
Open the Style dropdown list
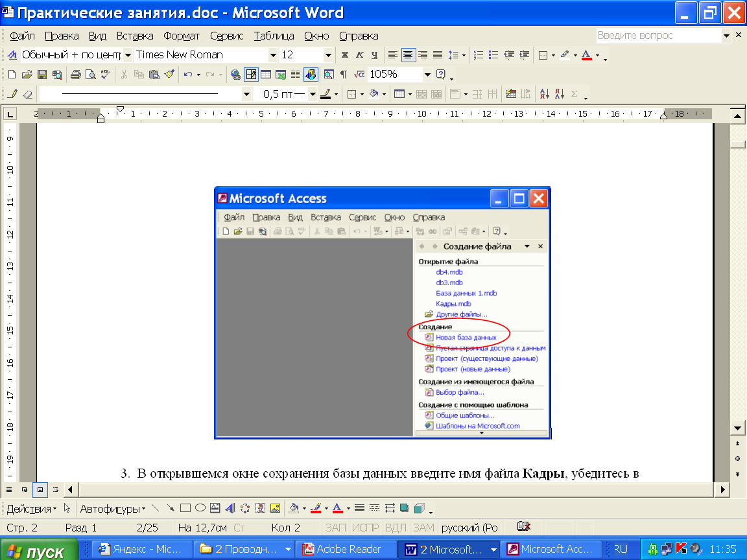128,55
